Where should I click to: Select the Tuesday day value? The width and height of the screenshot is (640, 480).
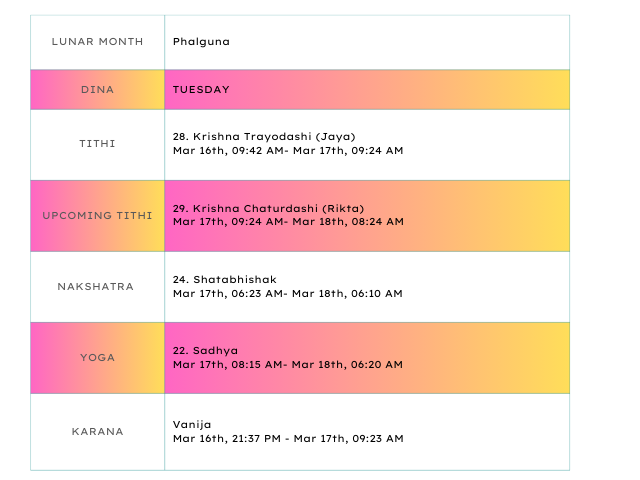pyautogui.click(x=201, y=90)
